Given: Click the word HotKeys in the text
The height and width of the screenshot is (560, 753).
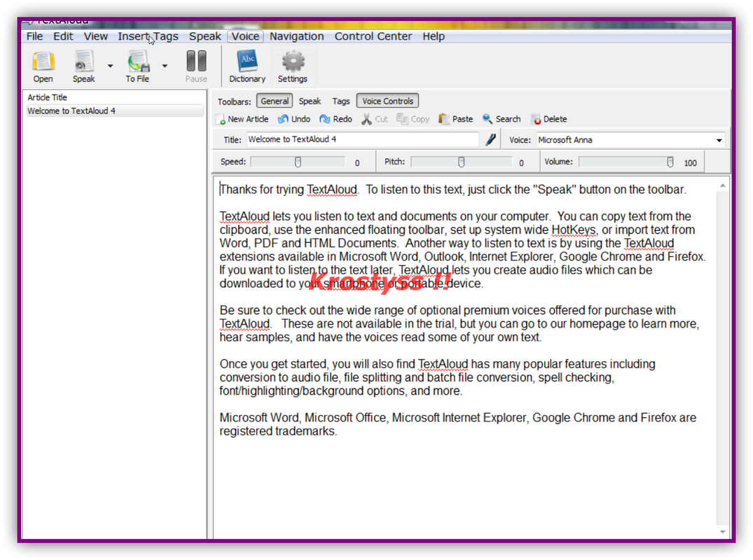Looking at the screenshot, I should click(574, 230).
